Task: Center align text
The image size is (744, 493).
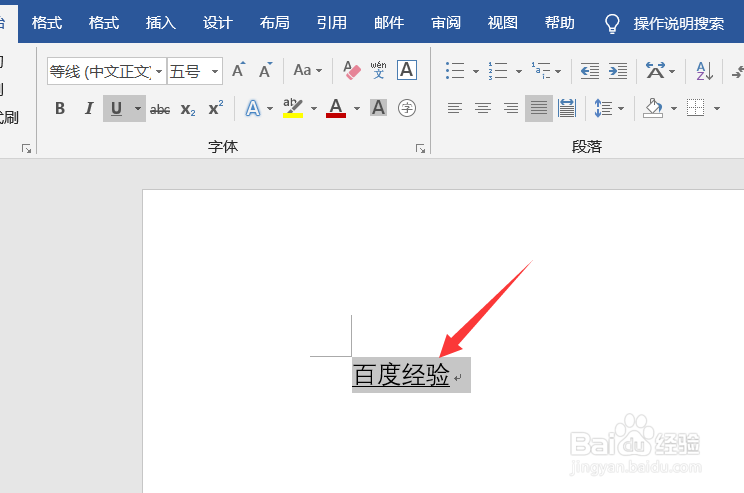Action: coord(483,109)
